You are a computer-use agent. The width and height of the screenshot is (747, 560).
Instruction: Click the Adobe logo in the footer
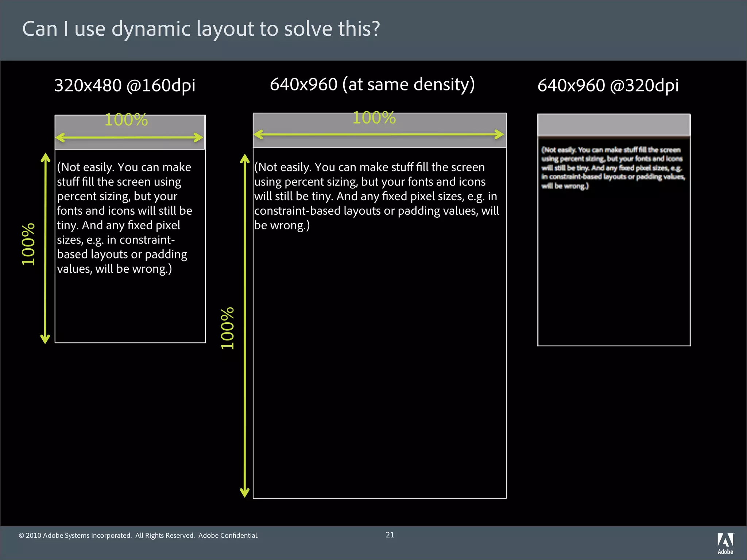pyautogui.click(x=725, y=544)
